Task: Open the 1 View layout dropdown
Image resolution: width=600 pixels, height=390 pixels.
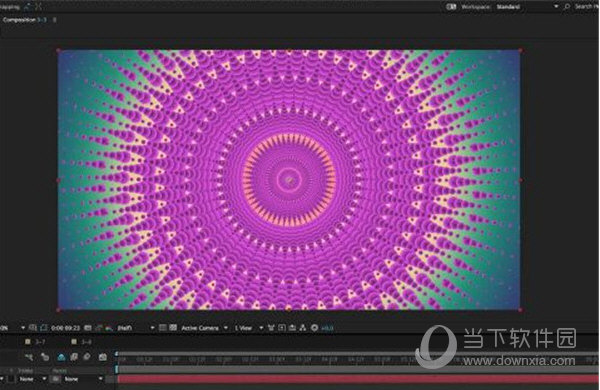Action: click(x=249, y=328)
